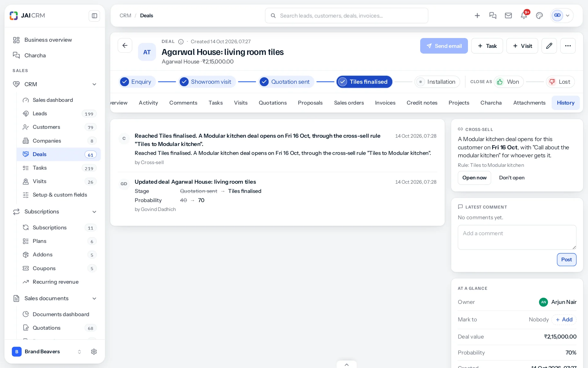Open the mail envelope icon

point(508,15)
